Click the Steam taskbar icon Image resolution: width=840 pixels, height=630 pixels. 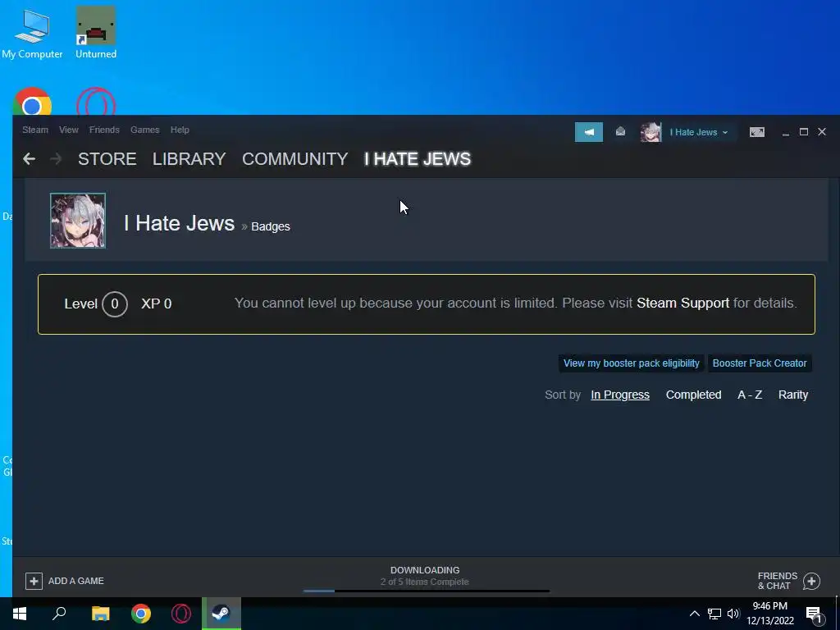click(221, 614)
